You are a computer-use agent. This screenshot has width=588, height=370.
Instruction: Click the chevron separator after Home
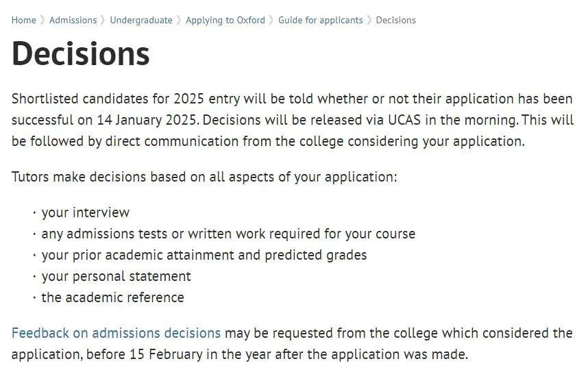click(x=42, y=21)
